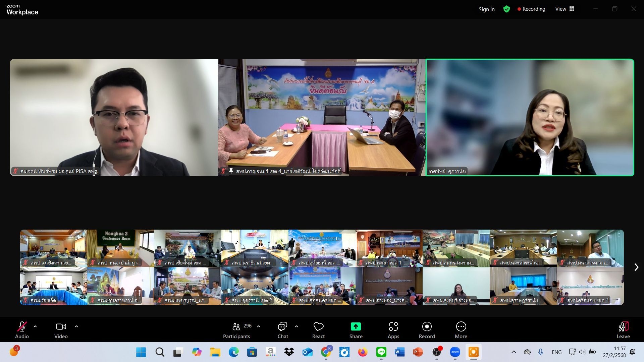644x362 pixels.
Task: Select the เกศทิพย์ ศุภวานิช active speaker video
Action: click(530, 117)
